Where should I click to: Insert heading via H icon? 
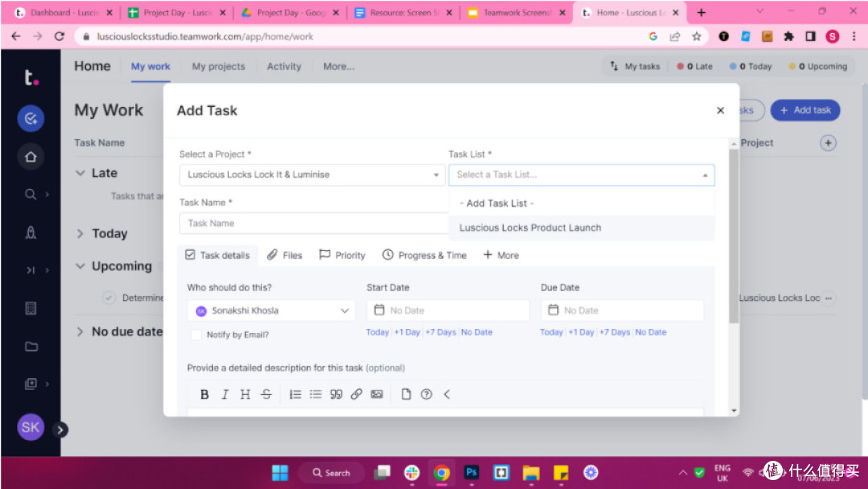tap(244, 394)
